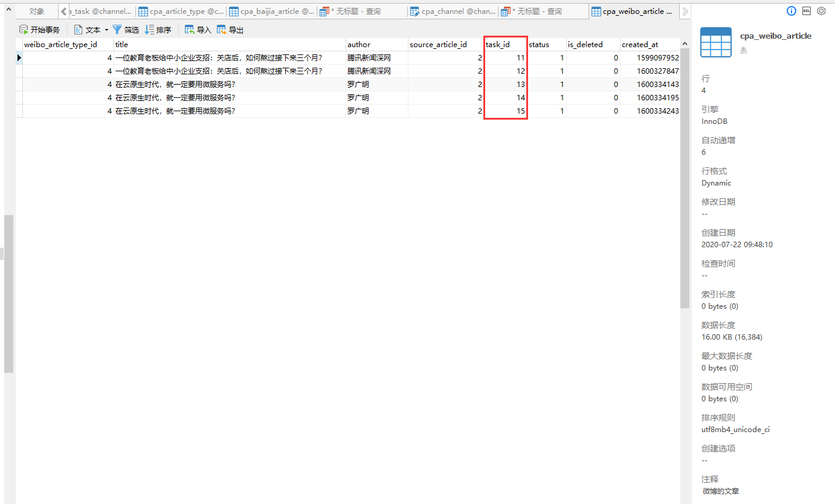Launch the 导入 import wizard

coord(198,30)
